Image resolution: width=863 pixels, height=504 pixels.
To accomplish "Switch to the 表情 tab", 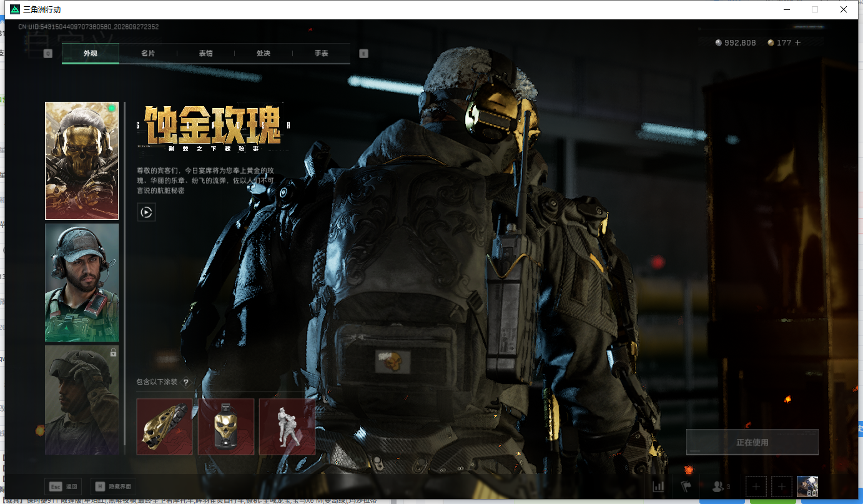I will tap(206, 54).
